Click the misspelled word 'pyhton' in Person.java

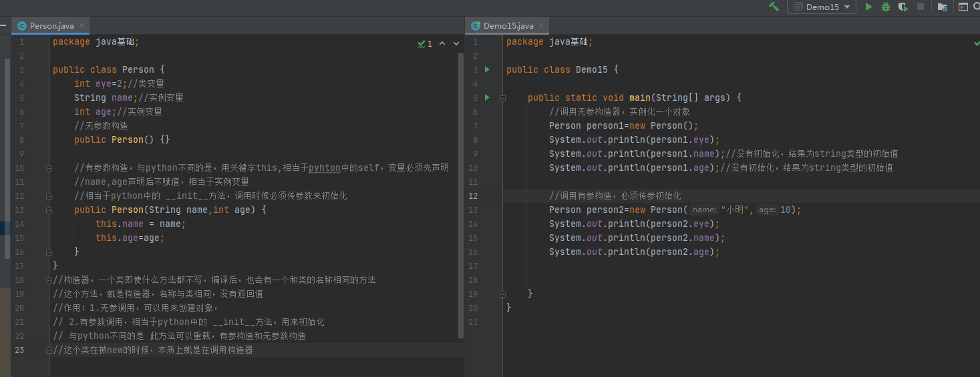click(x=325, y=168)
